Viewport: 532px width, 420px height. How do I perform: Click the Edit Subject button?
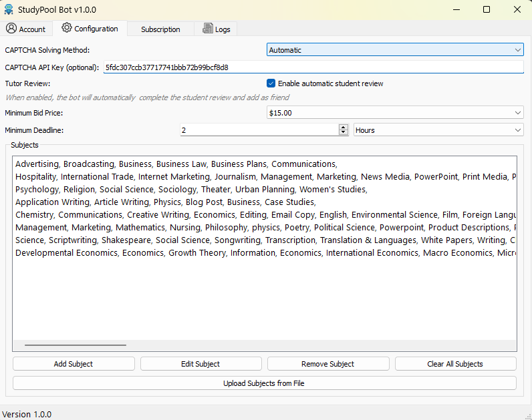(201, 364)
